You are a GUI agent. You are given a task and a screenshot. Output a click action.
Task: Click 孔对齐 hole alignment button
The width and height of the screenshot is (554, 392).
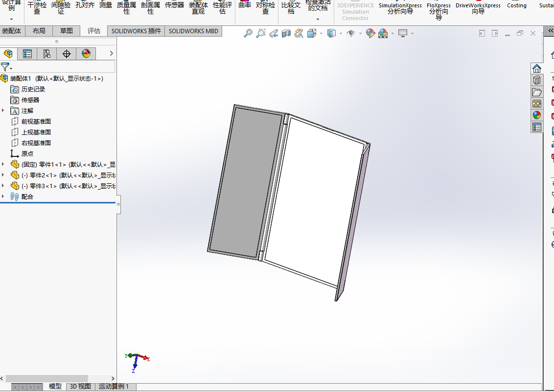coord(85,5)
